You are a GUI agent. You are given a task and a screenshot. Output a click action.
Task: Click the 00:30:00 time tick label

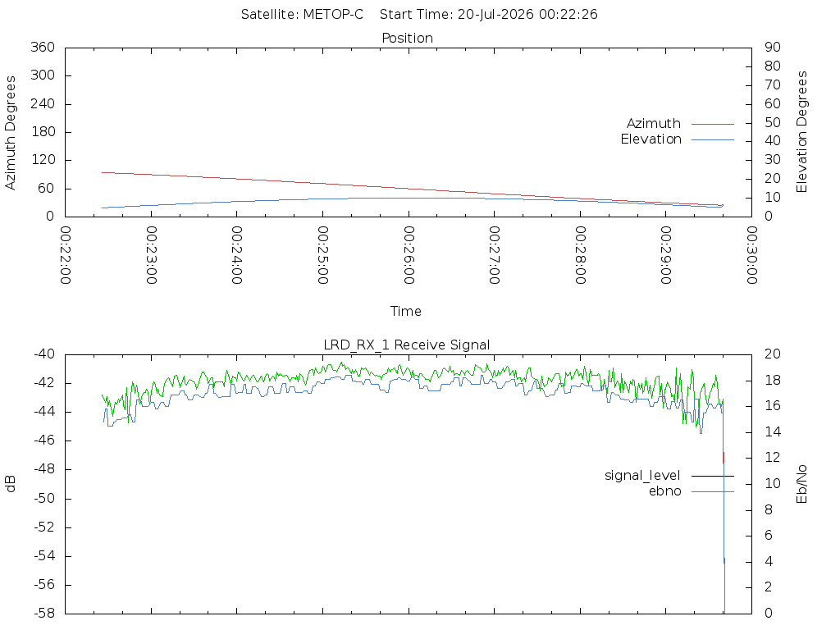click(x=752, y=255)
